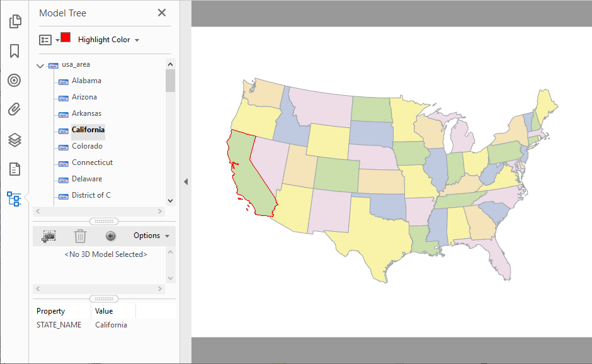Click the red highlight color swatch
This screenshot has width=592, height=364.
click(x=65, y=37)
